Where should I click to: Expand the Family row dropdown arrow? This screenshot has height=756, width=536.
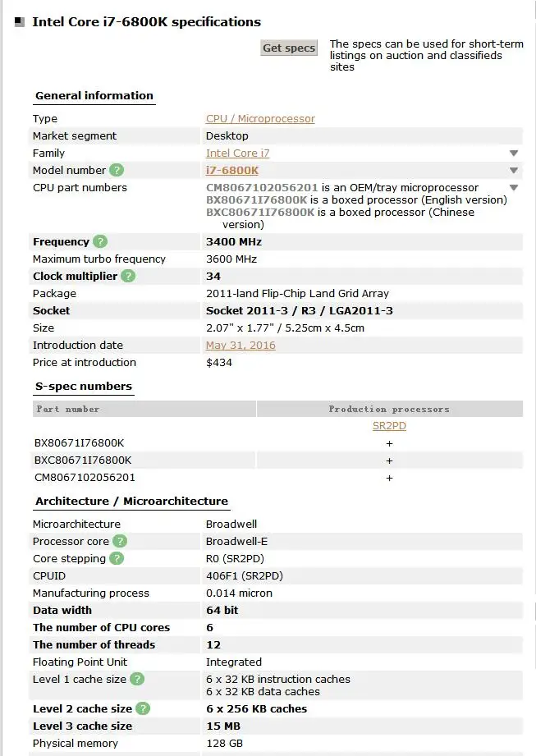pyautogui.click(x=514, y=153)
